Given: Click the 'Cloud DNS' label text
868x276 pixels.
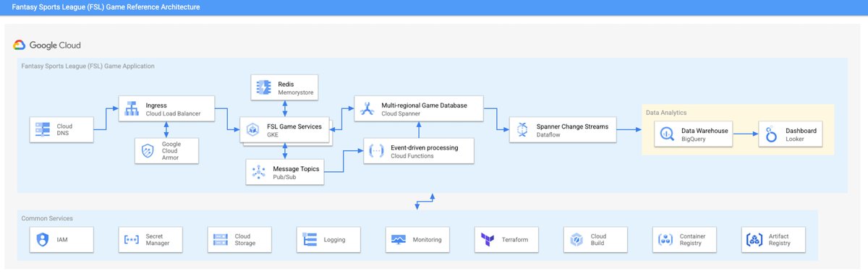Looking at the screenshot, I should point(64,131).
